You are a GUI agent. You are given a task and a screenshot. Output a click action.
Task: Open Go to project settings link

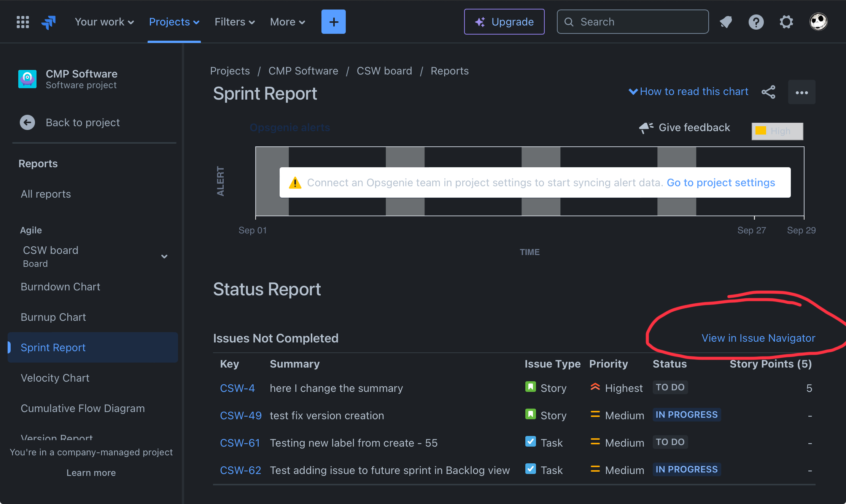[720, 182]
